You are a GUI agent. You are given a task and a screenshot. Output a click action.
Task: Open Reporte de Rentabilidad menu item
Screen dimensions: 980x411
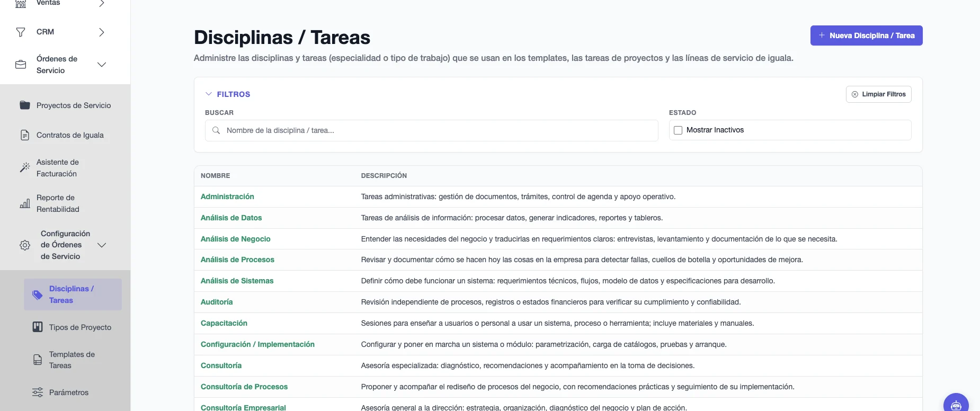tap(65, 203)
